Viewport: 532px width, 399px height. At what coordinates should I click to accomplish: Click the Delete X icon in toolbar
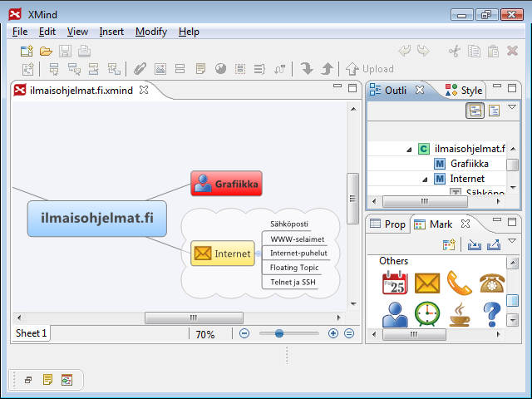512,51
